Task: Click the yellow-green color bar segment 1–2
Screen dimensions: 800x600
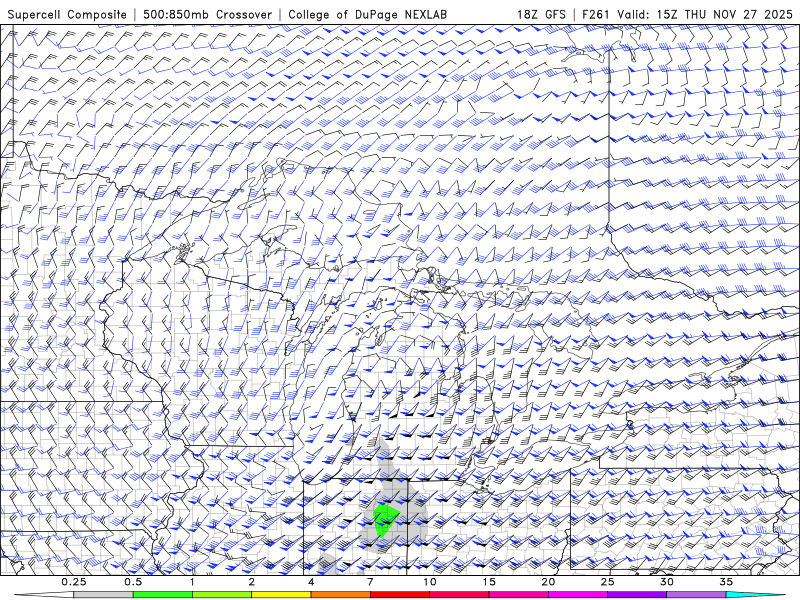Action: [x=222, y=595]
